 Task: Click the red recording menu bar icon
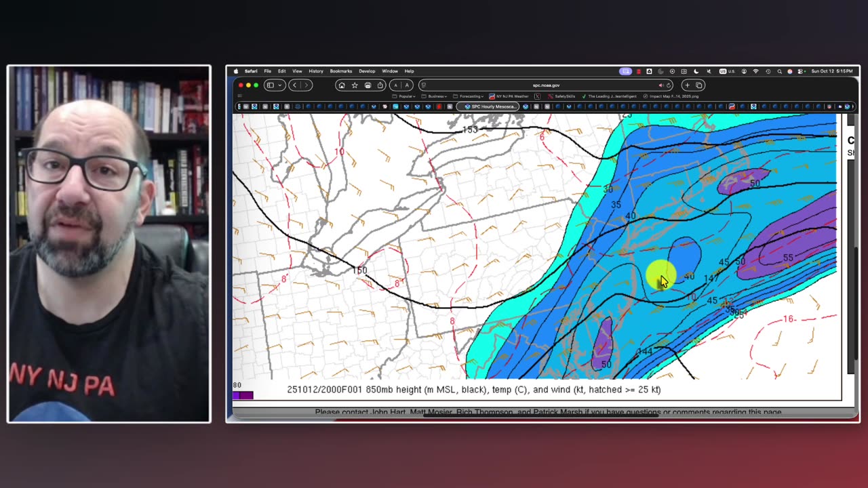pyautogui.click(x=639, y=71)
